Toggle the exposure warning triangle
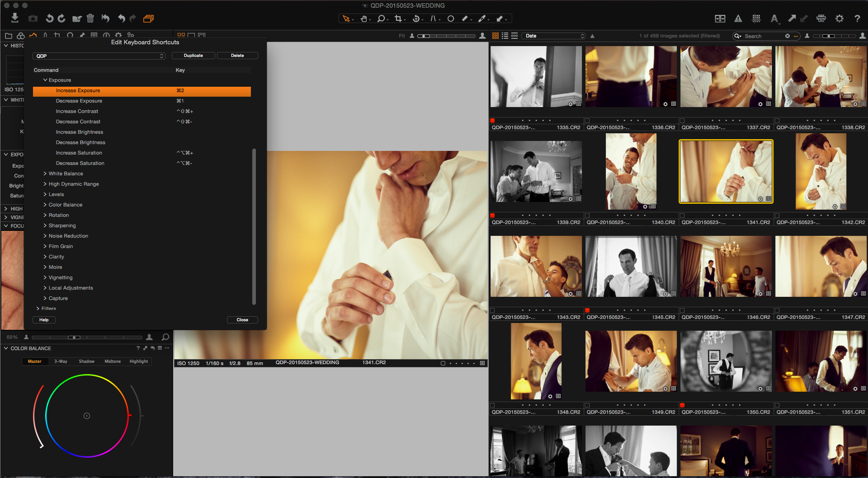This screenshot has width=868, height=478. click(x=738, y=19)
